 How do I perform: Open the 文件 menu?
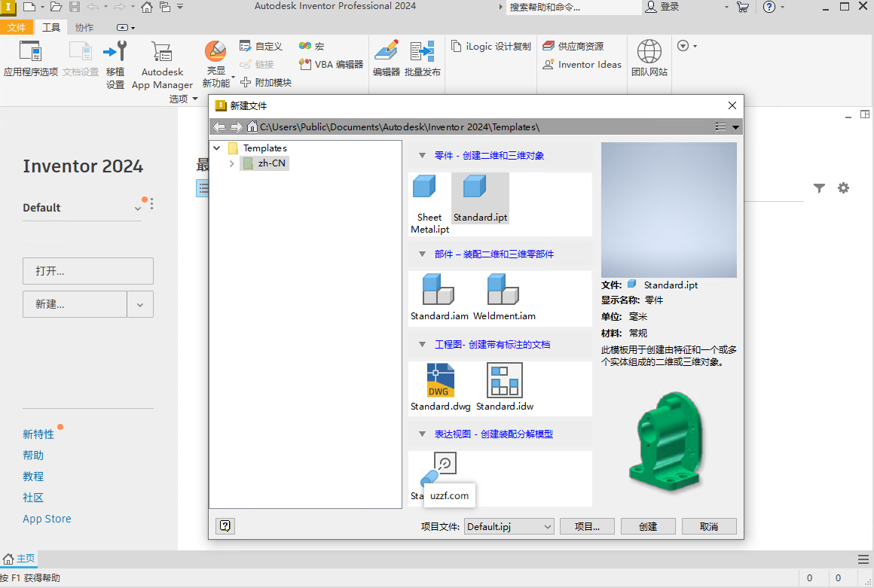(x=17, y=26)
